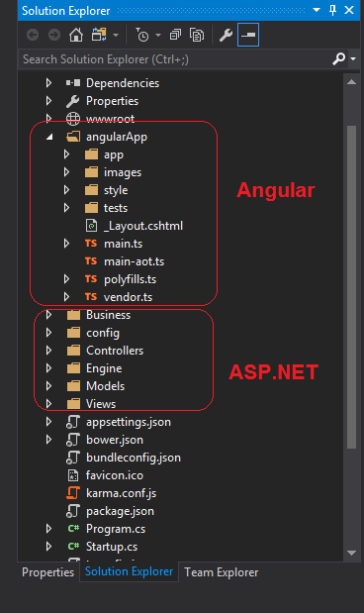This screenshot has width=364, height=613.
Task: Expand the main.ts node arrow
Action: [67, 244]
